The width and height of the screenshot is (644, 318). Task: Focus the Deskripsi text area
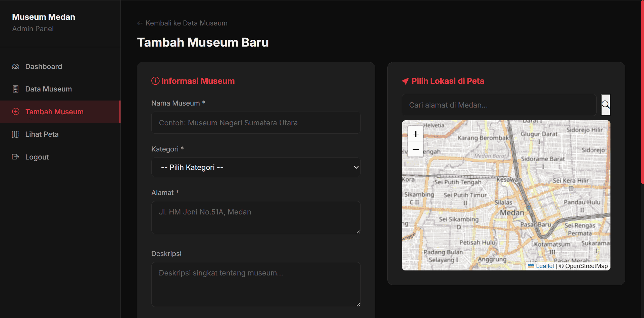pos(256,284)
